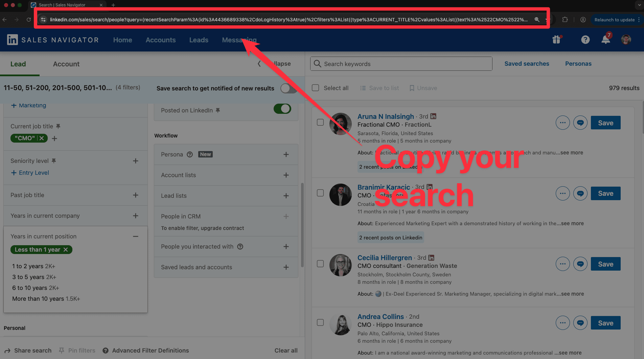Toggle Save search notification switch
The image size is (644, 359).
coord(289,88)
